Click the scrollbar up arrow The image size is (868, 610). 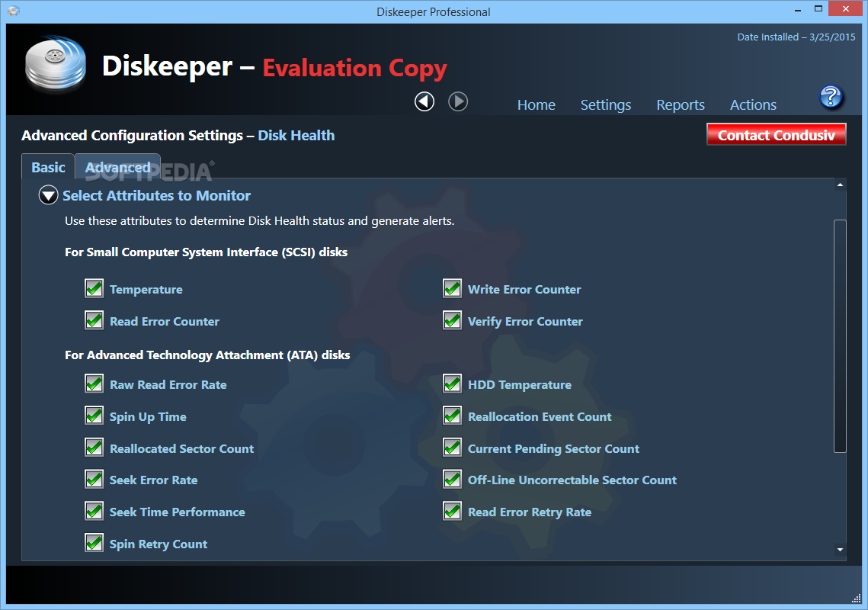point(840,185)
